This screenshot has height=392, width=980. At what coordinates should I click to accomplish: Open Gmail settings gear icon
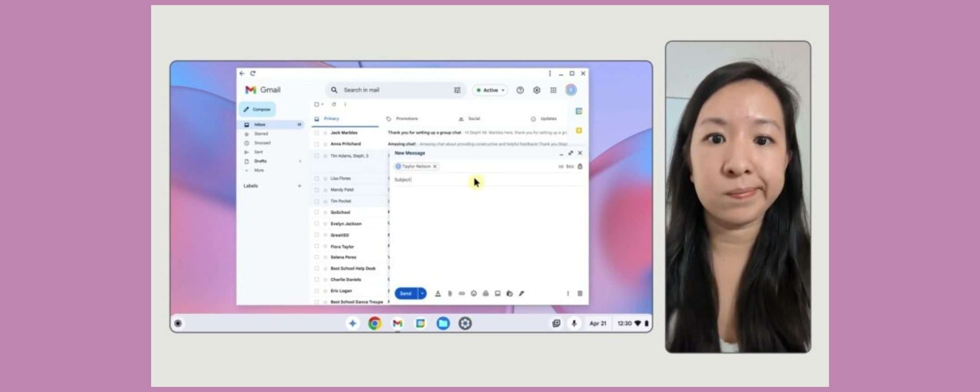coord(537,90)
